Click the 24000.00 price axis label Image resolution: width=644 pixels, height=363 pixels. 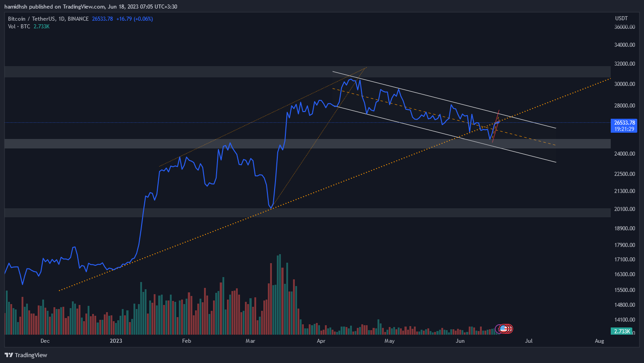click(625, 154)
